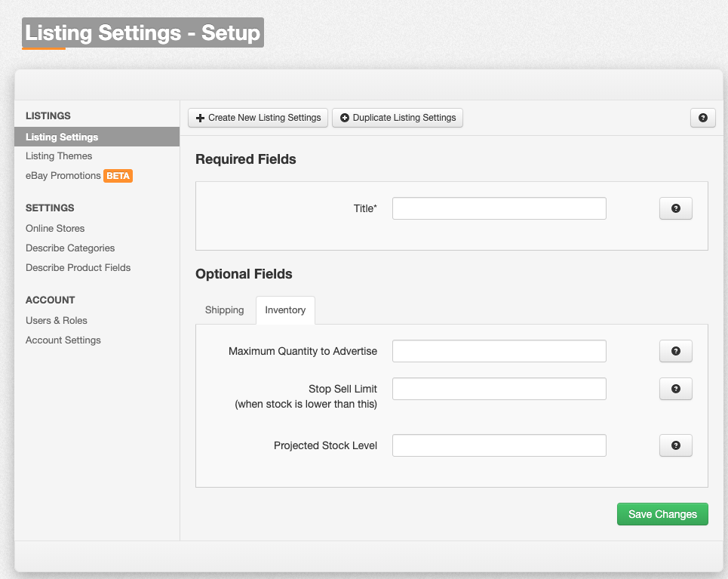Open Listing Themes in the sidebar

[x=59, y=156]
